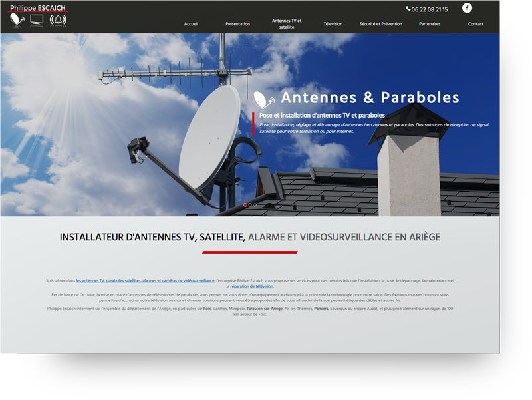Click the satellite dish icon in the header logo
This screenshot has height=400, width=532.
pyautogui.click(x=17, y=19)
